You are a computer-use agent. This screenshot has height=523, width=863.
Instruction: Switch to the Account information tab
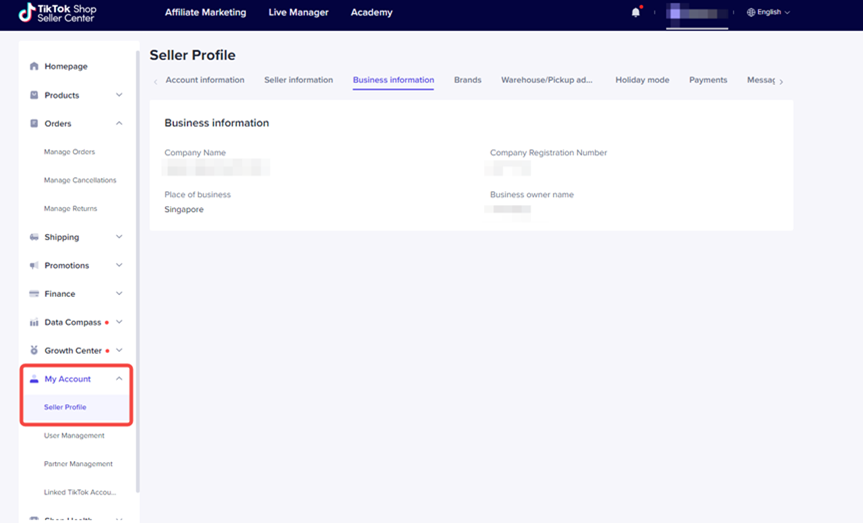click(205, 80)
